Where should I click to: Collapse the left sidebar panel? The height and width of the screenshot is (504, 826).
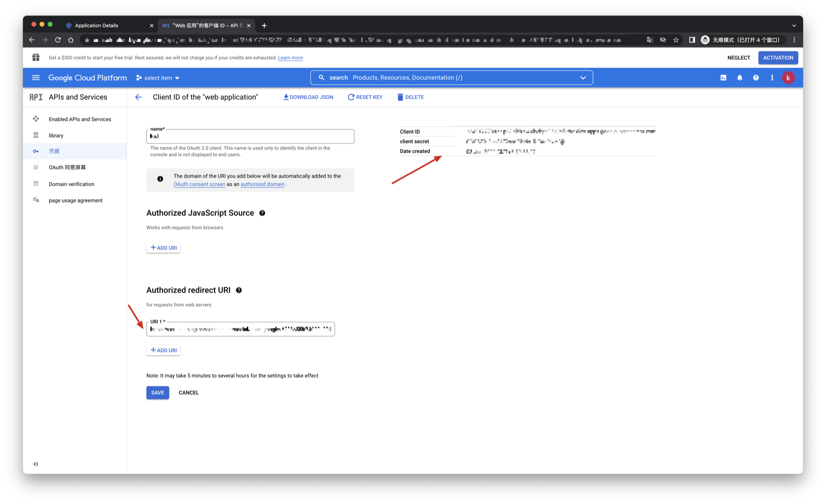(x=36, y=464)
